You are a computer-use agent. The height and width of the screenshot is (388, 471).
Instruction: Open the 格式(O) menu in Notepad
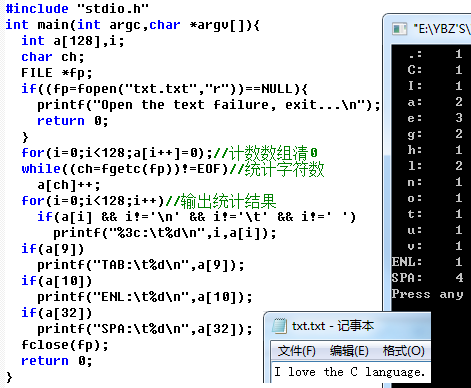point(403,351)
